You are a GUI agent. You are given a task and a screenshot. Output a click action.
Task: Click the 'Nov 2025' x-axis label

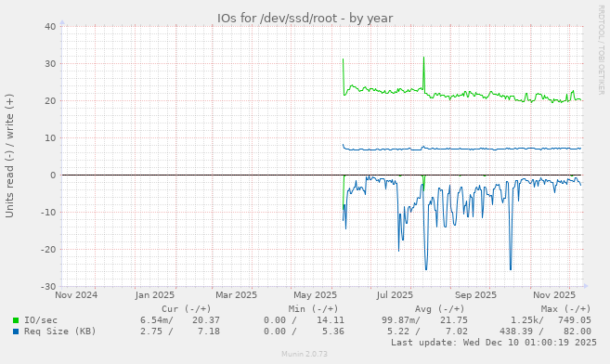pyautogui.click(x=554, y=295)
